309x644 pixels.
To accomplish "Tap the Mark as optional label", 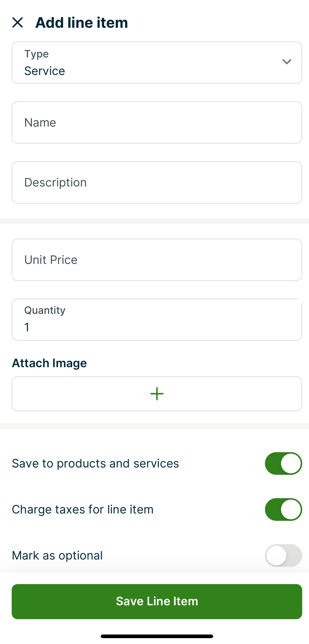I will point(57,555).
